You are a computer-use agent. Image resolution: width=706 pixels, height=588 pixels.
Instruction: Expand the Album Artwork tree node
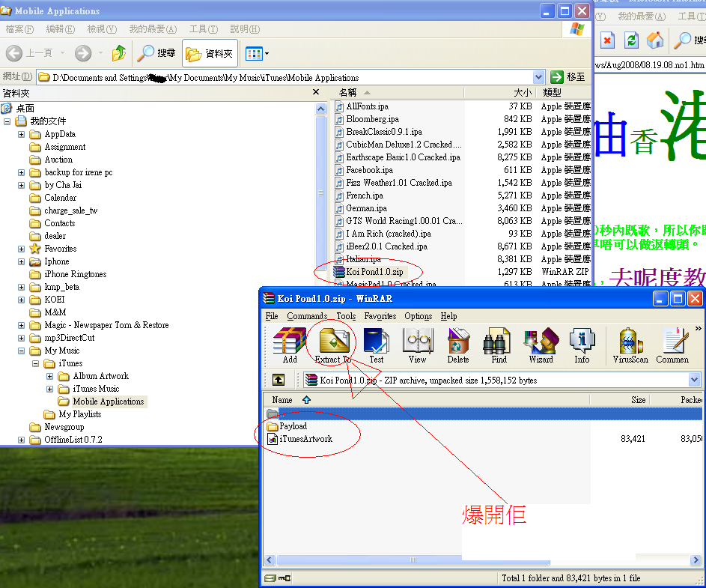(x=50, y=376)
